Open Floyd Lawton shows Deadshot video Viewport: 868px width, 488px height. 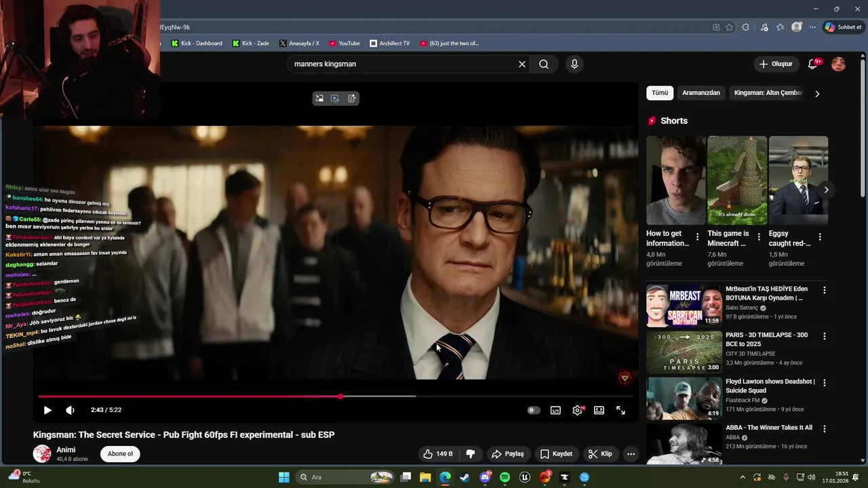pyautogui.click(x=684, y=399)
